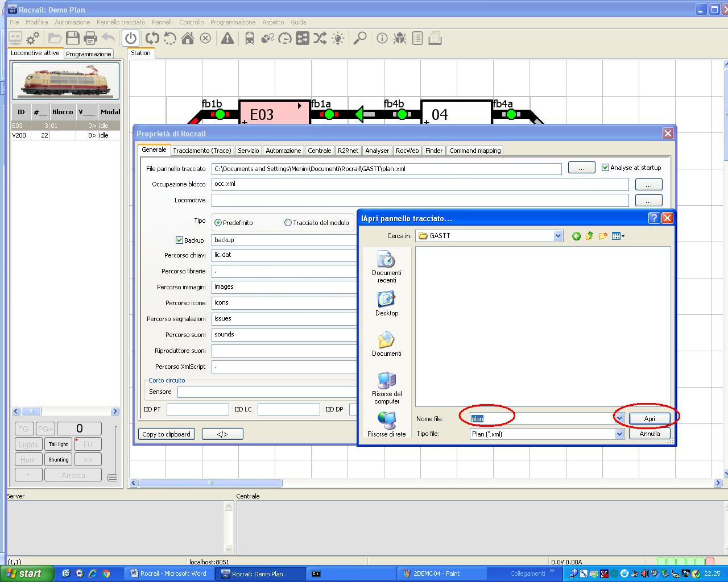This screenshot has width=728, height=582.
Task: Click the crossing arrows switch icon
Action: [320, 38]
